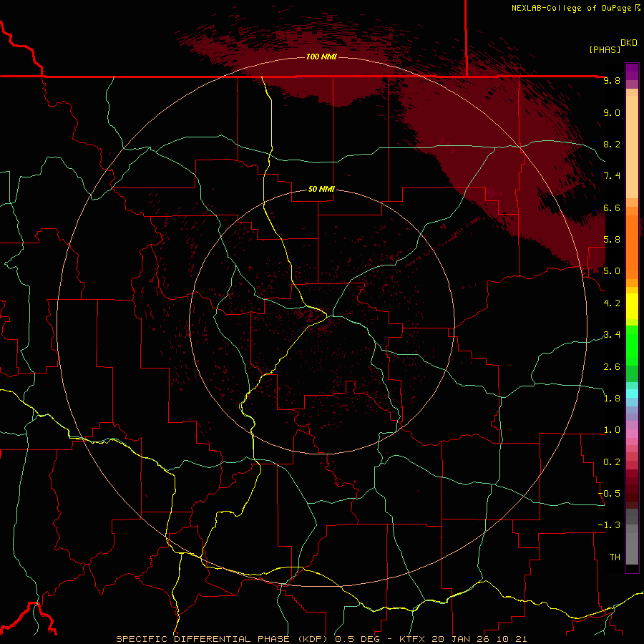Image resolution: width=644 pixels, height=644 pixels.
Task: Click the 9.0 legend value
Action: pyautogui.click(x=612, y=112)
